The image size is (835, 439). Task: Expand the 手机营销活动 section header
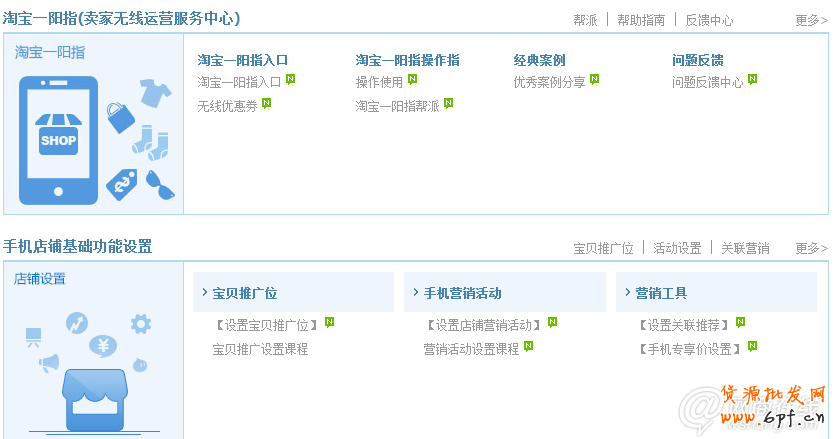tap(462, 293)
